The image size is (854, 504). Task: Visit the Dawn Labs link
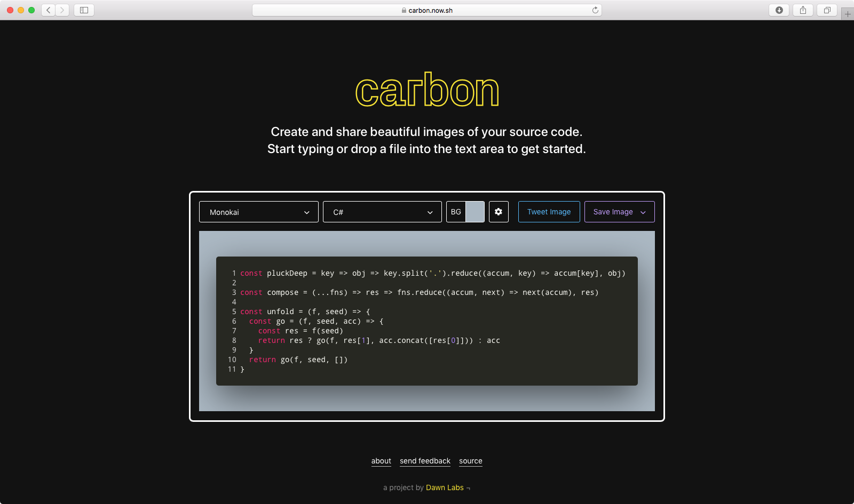pos(445,487)
